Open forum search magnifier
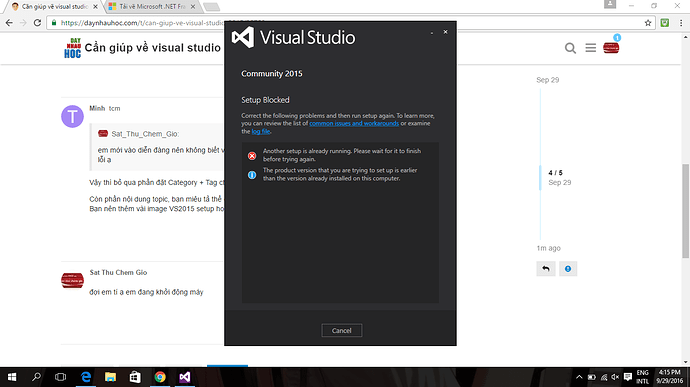 [x=570, y=48]
